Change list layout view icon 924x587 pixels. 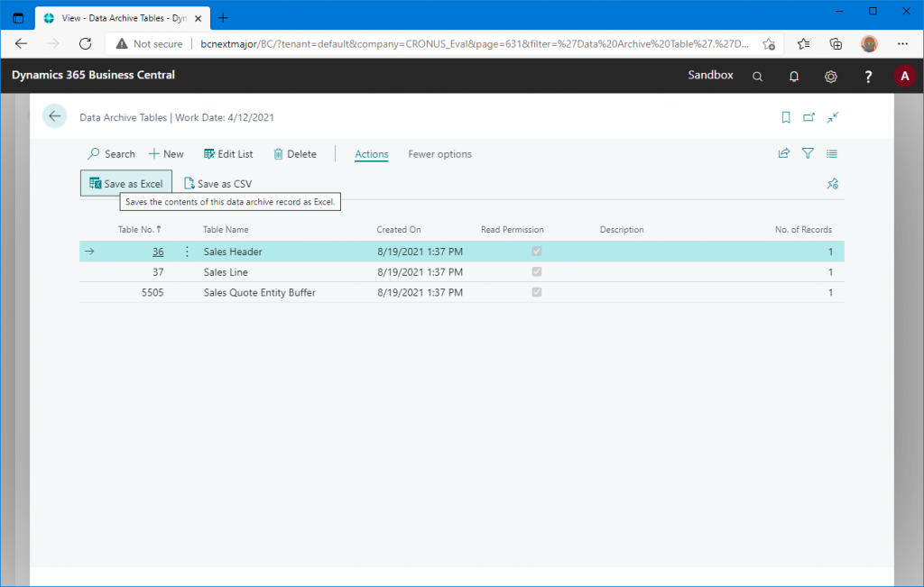click(831, 153)
